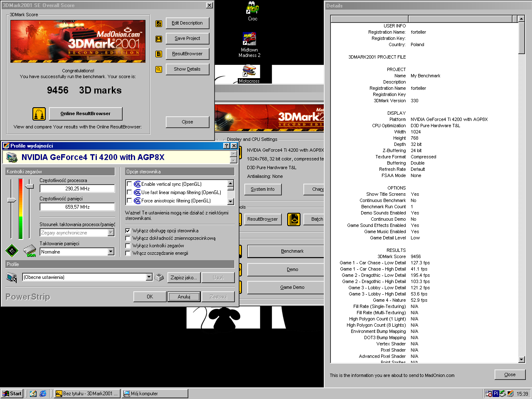Viewport: 532px width, 399px height.
Task: Launch Internet Explorer from quick launch
Action: pos(43,394)
